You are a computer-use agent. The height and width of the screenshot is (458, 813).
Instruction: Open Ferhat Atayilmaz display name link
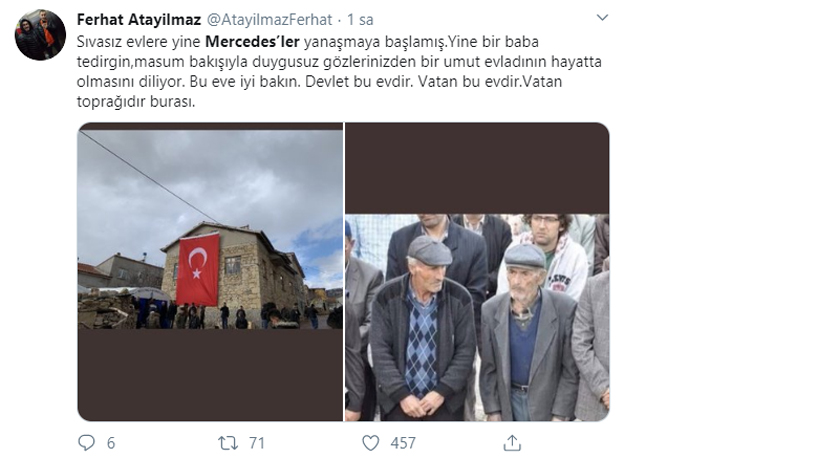click(x=138, y=20)
